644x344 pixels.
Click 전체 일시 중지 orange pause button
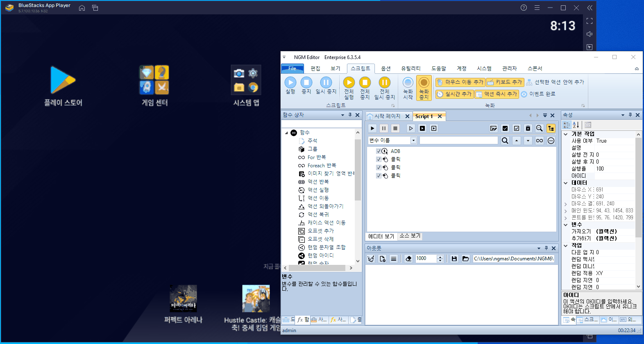pyautogui.click(x=384, y=88)
